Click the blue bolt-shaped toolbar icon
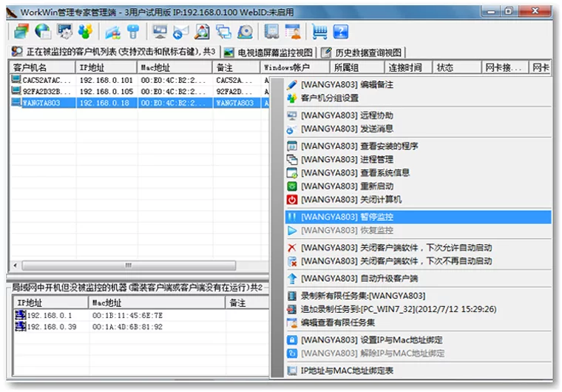562x392 pixels. click(133, 32)
